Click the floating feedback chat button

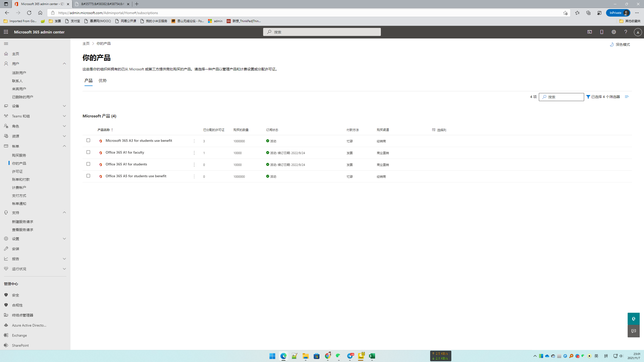(x=633, y=331)
